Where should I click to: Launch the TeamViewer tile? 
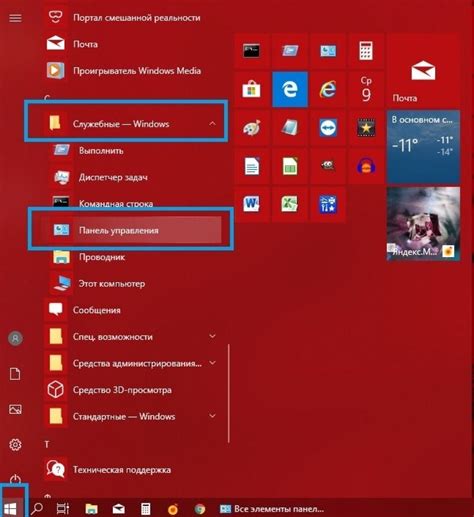(328, 128)
